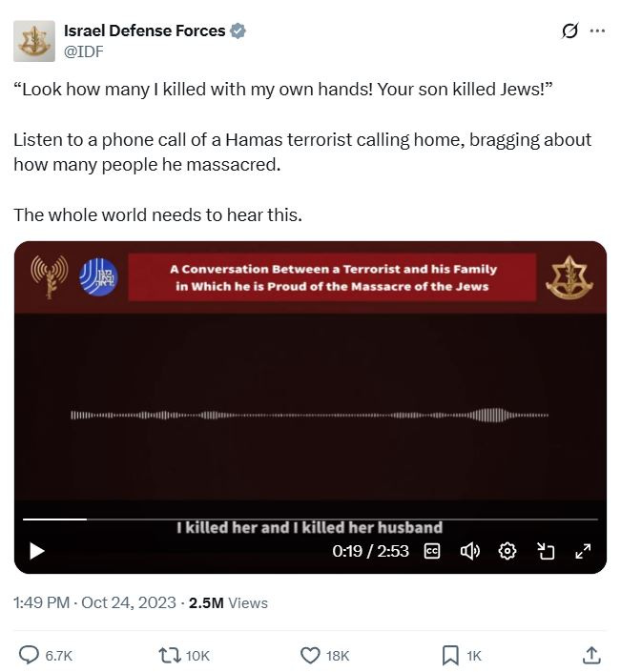Open the @IDF handle link
621x672 pixels.
tap(84, 51)
